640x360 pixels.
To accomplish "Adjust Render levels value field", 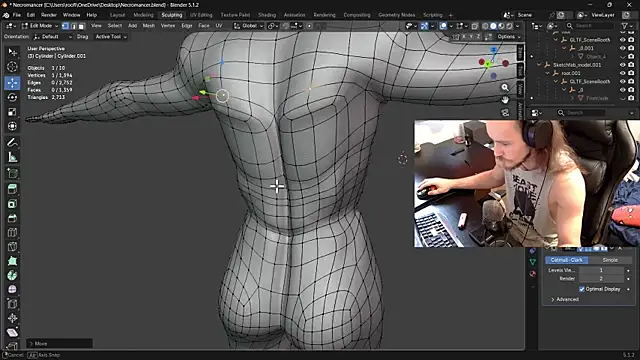I will tap(601, 278).
